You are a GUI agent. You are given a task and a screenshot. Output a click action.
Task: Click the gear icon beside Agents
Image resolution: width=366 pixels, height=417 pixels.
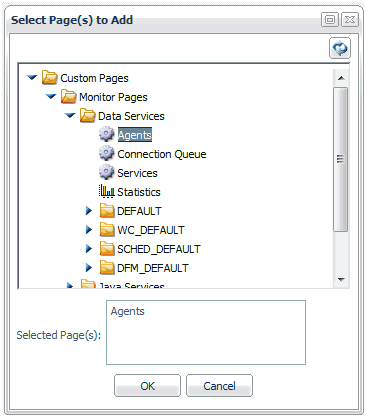[x=106, y=135]
